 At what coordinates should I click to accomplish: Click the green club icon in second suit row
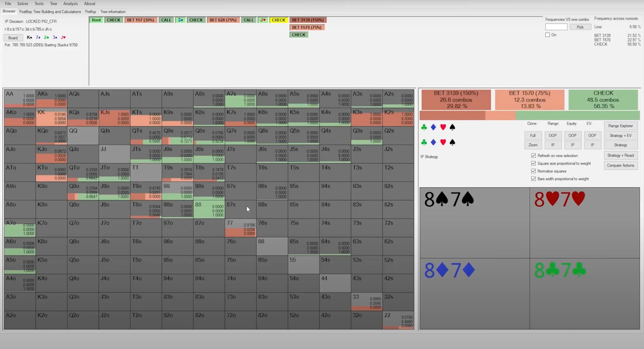coord(424,142)
